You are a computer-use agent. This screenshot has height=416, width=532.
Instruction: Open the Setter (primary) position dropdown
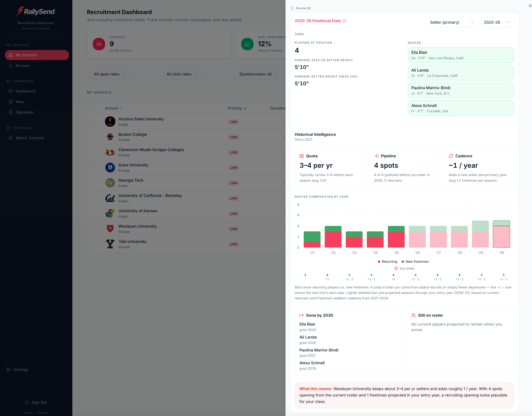click(x=452, y=22)
